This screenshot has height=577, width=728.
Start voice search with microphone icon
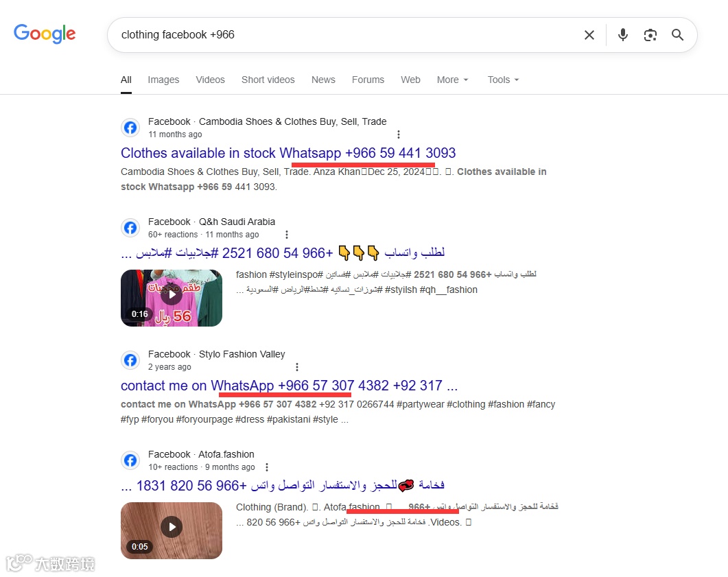coord(623,35)
